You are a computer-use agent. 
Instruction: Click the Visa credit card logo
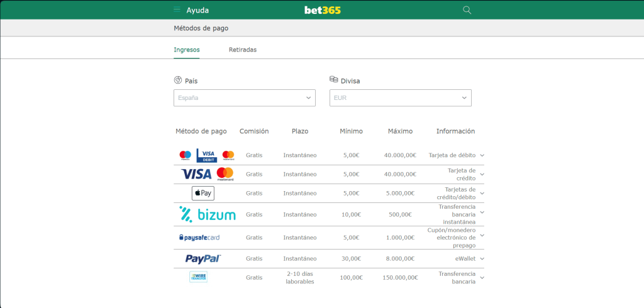tap(196, 174)
